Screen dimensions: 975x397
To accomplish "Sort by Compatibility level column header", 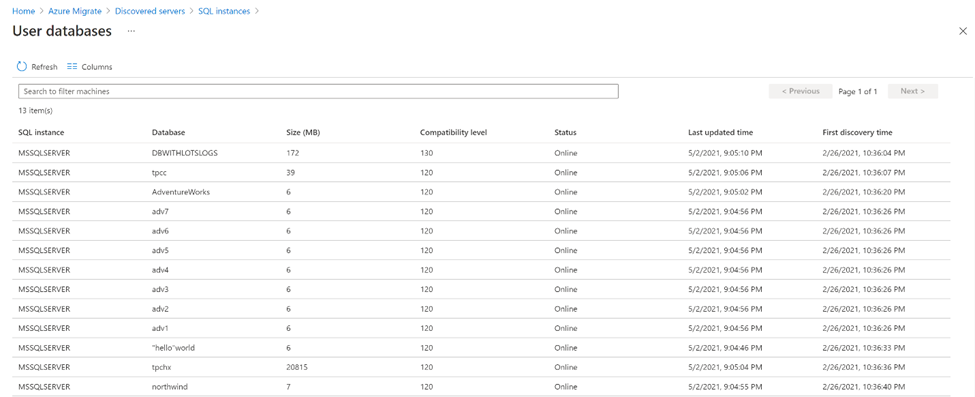I will [453, 133].
